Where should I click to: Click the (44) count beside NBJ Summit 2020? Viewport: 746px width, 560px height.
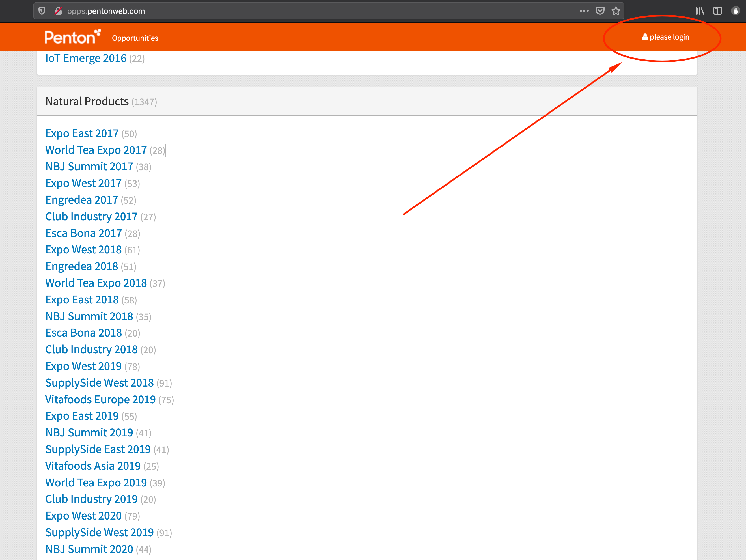144,550
